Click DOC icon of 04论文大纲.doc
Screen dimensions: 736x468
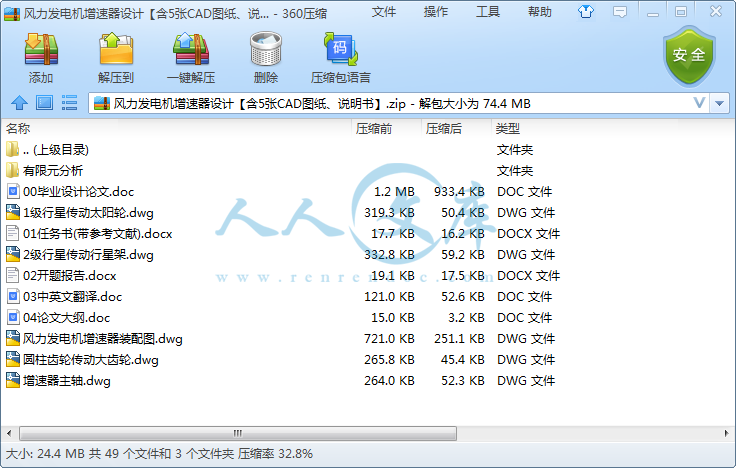click(13, 318)
